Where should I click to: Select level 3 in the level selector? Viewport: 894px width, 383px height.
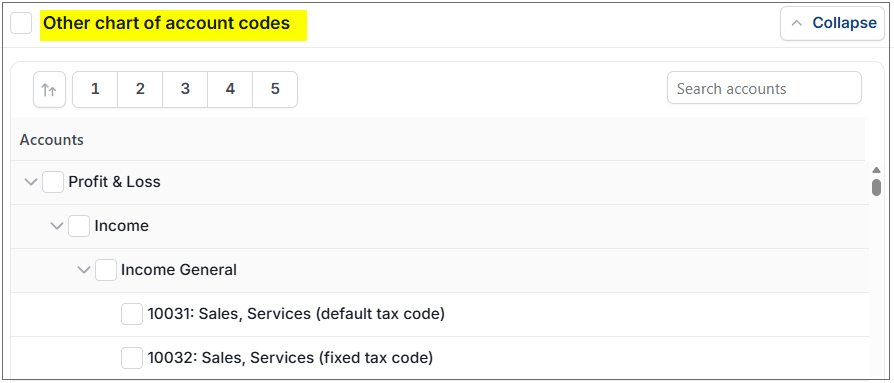tap(185, 89)
